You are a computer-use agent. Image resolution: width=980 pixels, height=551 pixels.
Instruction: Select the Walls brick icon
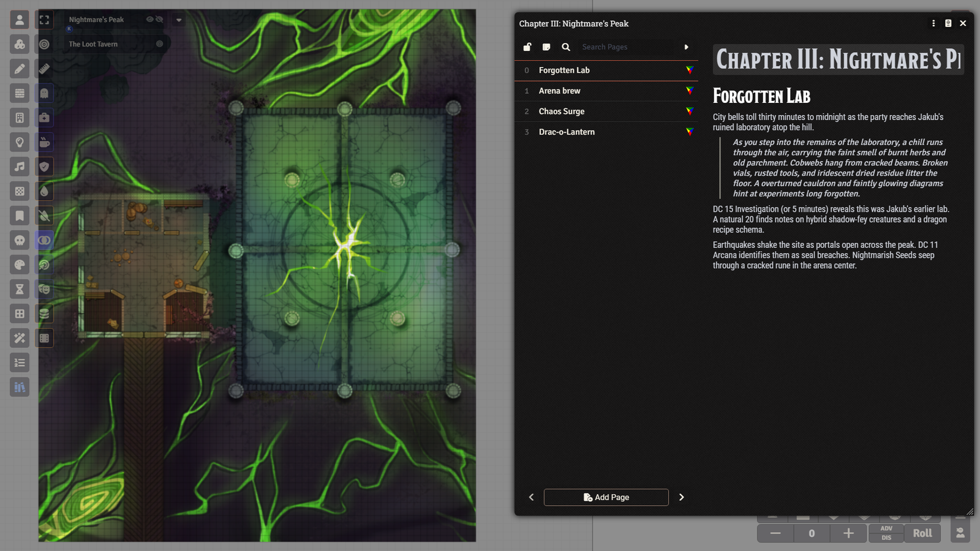(20, 93)
